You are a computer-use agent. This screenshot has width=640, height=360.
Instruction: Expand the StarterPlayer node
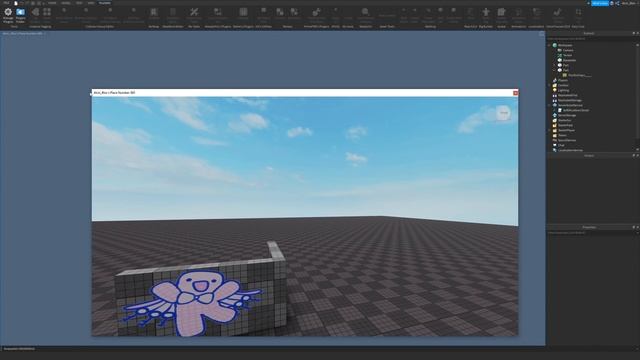coord(549,130)
